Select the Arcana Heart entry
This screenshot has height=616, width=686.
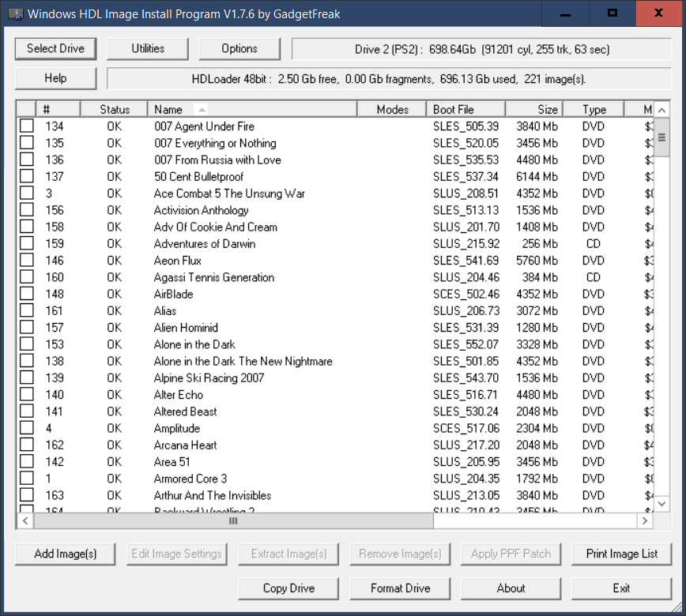336,445
